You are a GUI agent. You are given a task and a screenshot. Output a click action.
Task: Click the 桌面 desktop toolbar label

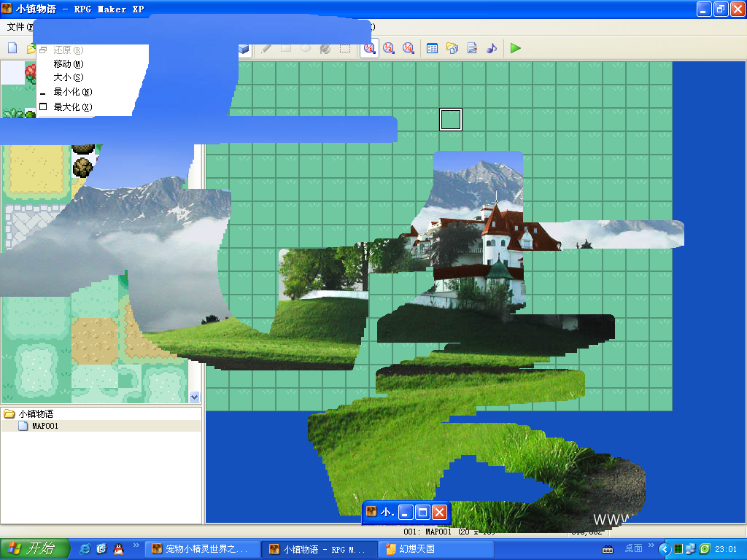634,548
